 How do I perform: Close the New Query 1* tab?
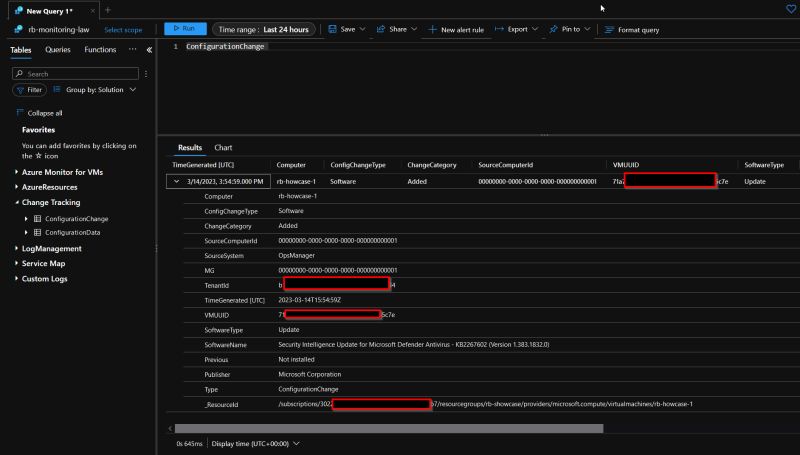92,11
